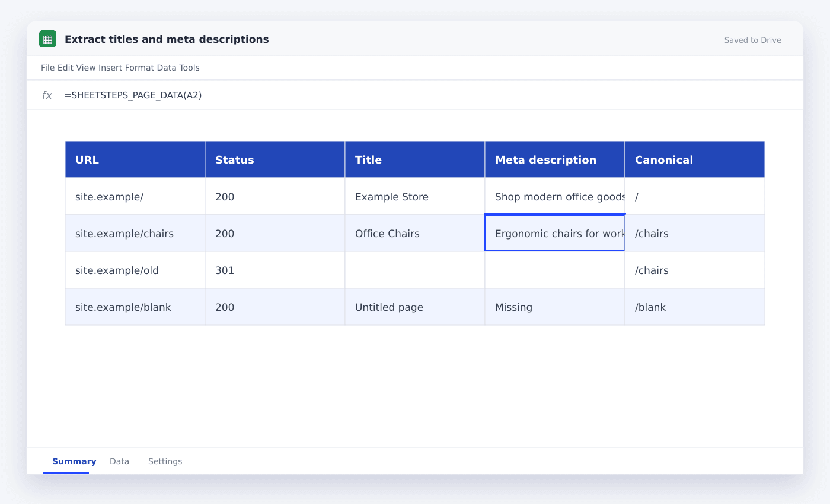Select the 301 status cell
This screenshot has height=504, width=830.
(275, 270)
